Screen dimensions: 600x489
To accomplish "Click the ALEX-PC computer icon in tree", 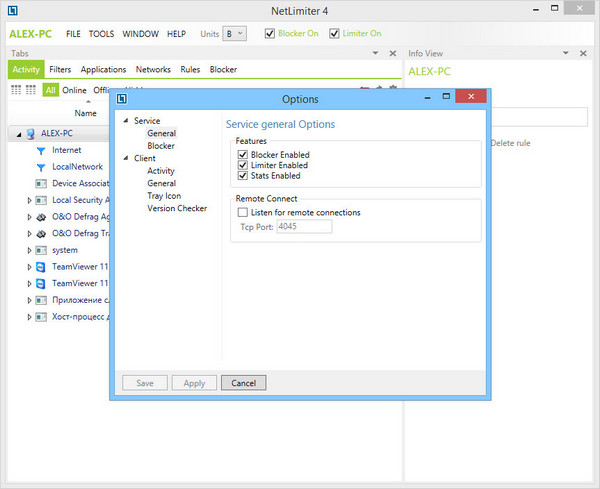I will pyautogui.click(x=32, y=133).
